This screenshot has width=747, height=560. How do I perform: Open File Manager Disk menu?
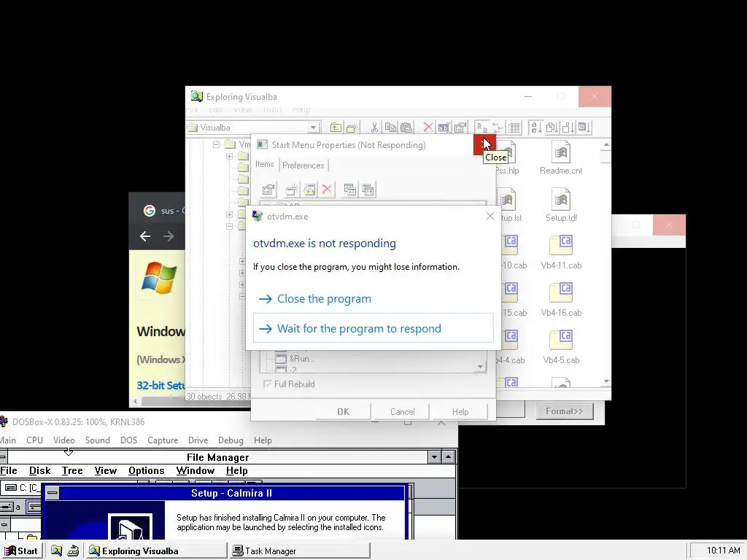[x=39, y=470]
